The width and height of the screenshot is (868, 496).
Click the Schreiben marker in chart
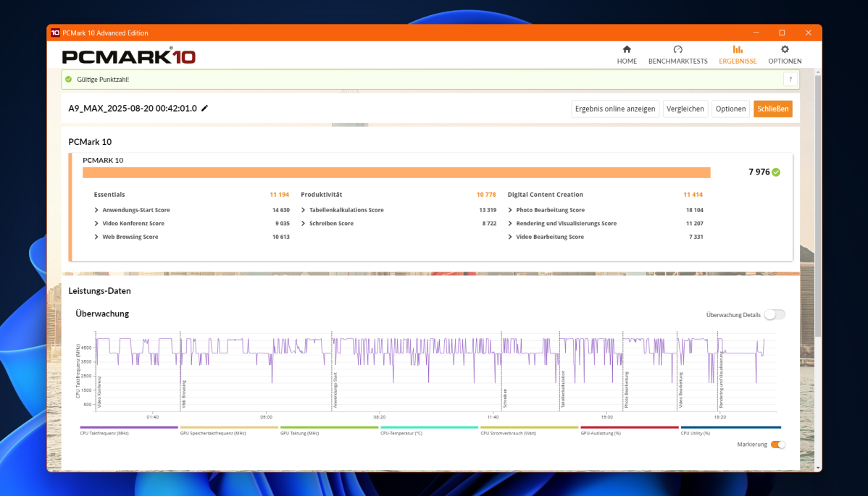click(x=506, y=398)
